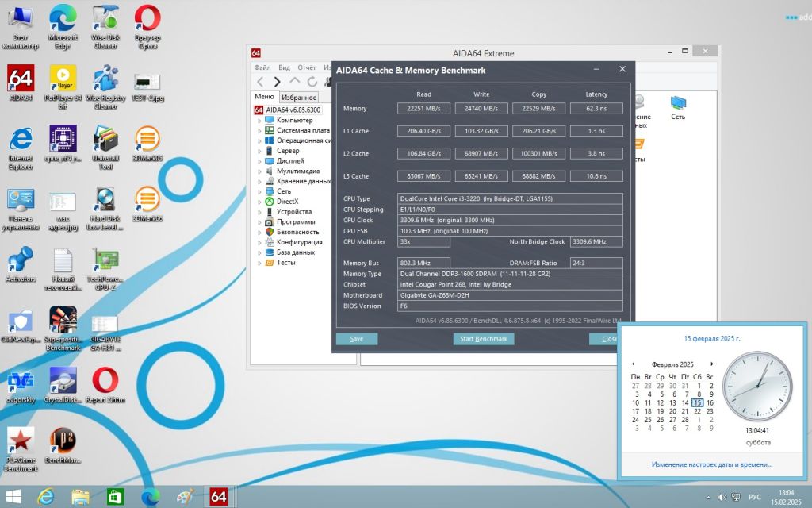Expand the Мультимедиа tree node
The height and width of the screenshot is (508, 812).
click(x=260, y=171)
